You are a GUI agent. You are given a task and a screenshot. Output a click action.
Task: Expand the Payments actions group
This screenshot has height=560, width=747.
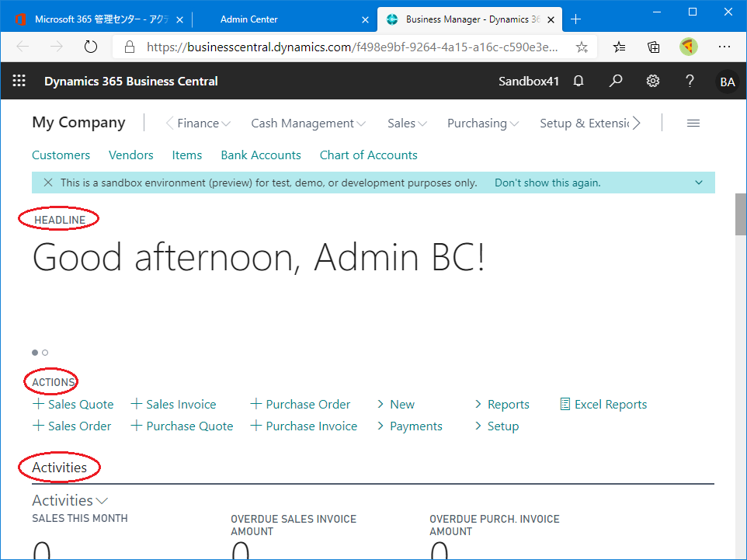point(410,426)
